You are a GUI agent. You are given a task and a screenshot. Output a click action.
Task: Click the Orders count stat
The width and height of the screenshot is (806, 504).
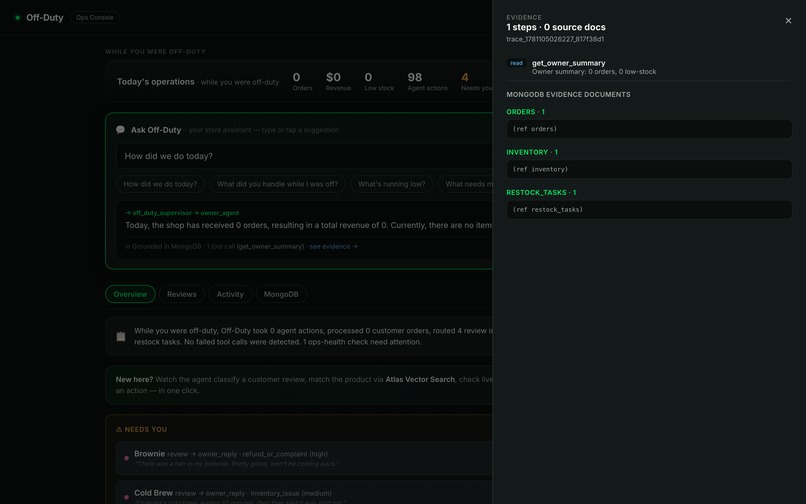302,82
